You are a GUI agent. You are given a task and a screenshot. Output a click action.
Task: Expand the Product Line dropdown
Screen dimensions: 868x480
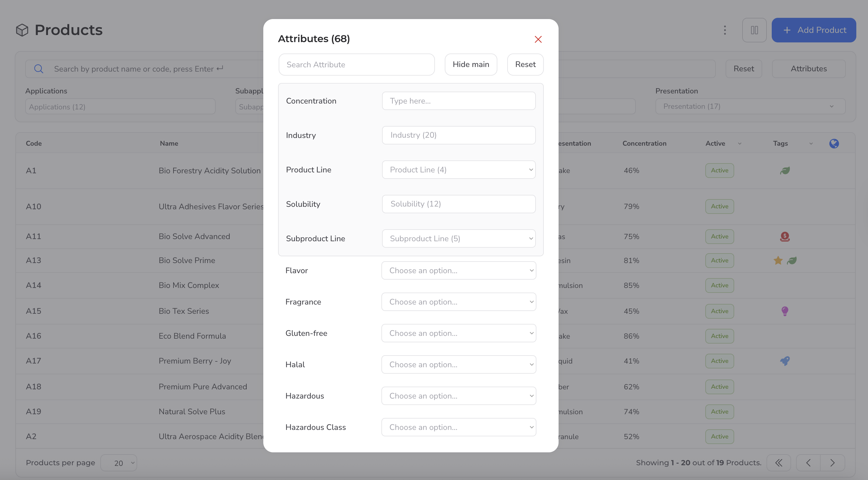point(459,170)
